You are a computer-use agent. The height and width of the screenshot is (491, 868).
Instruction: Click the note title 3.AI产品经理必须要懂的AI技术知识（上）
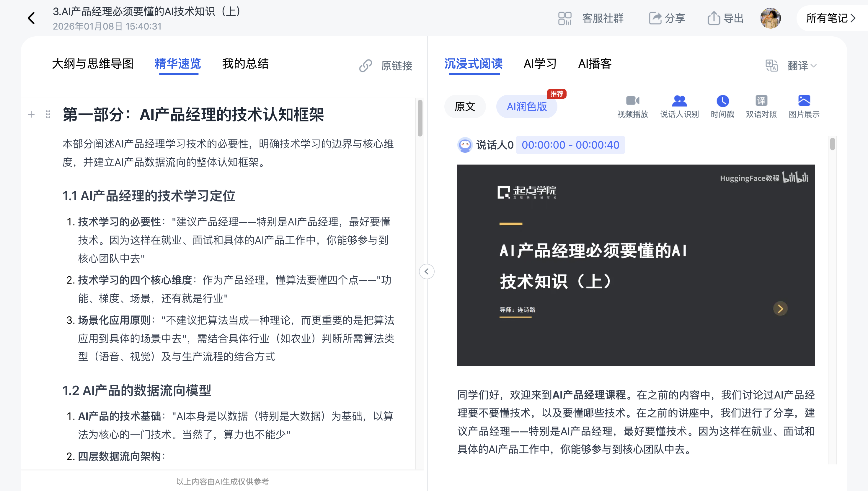147,11
